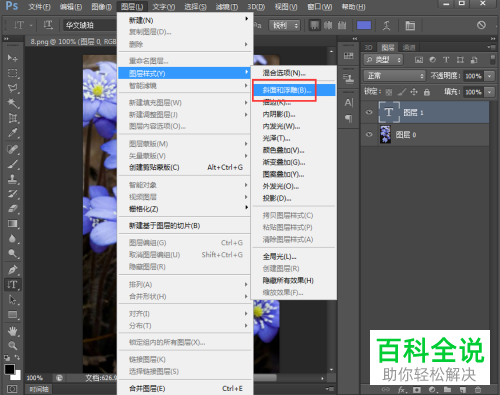Select the Blur tool
The width and height of the screenshot is (500, 395).
(12, 239)
